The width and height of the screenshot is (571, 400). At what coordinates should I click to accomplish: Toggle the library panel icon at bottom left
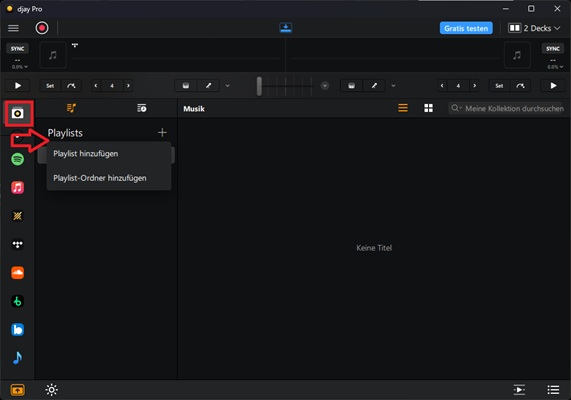pyautogui.click(x=17, y=390)
